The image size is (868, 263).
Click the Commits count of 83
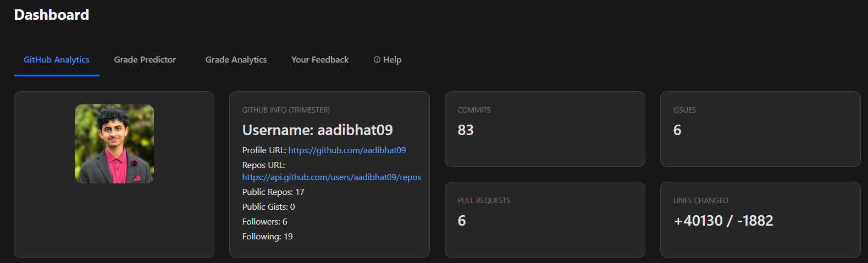pos(465,130)
